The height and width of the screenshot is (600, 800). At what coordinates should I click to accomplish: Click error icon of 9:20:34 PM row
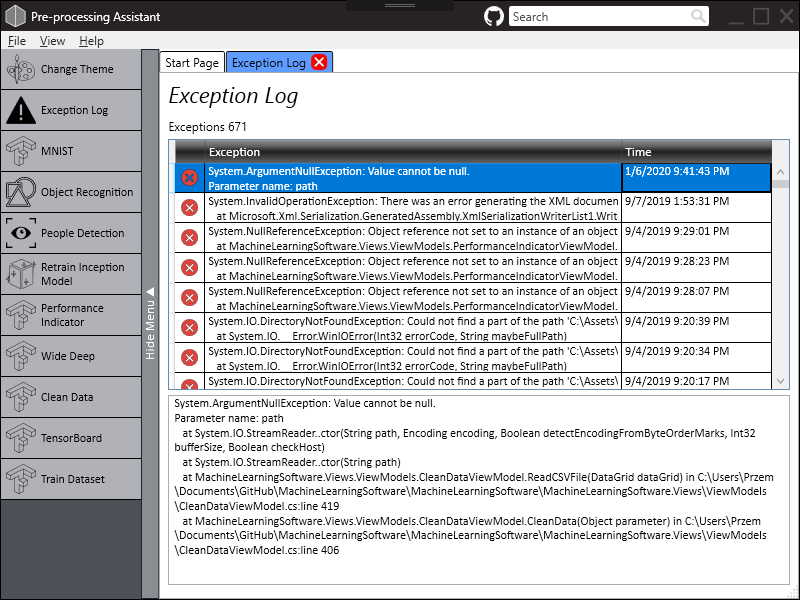pos(189,358)
